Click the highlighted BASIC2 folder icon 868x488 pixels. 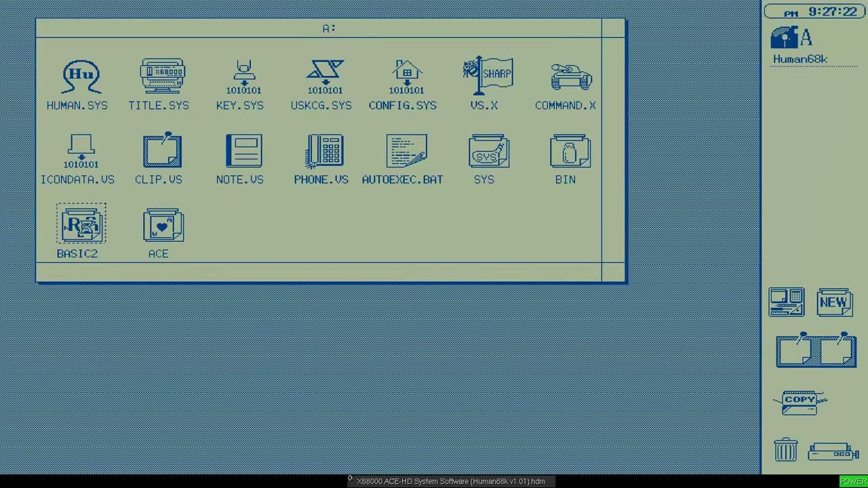click(x=81, y=224)
